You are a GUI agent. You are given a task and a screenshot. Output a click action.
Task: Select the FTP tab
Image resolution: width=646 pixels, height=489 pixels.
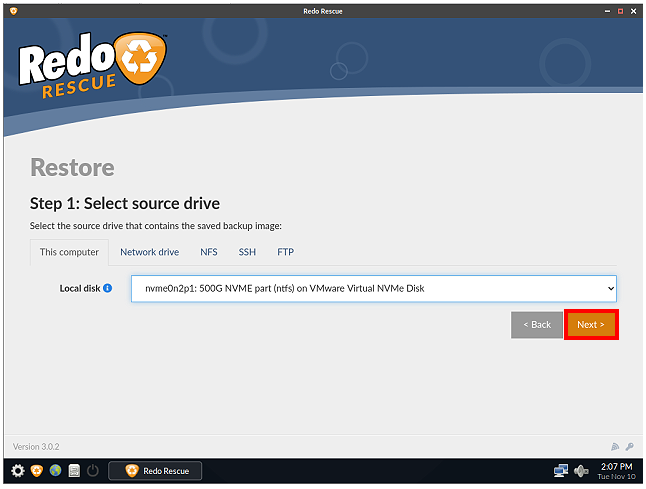pyautogui.click(x=286, y=252)
